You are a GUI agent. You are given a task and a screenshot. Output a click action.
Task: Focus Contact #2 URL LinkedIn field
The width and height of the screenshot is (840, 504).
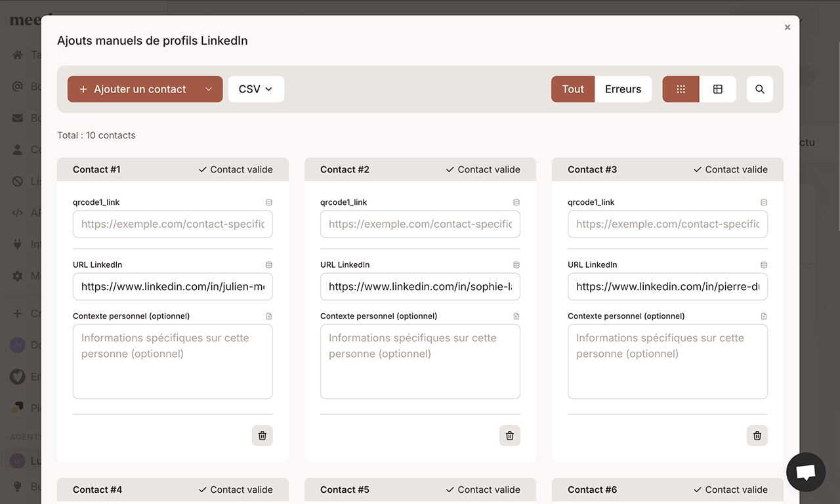[420, 287]
